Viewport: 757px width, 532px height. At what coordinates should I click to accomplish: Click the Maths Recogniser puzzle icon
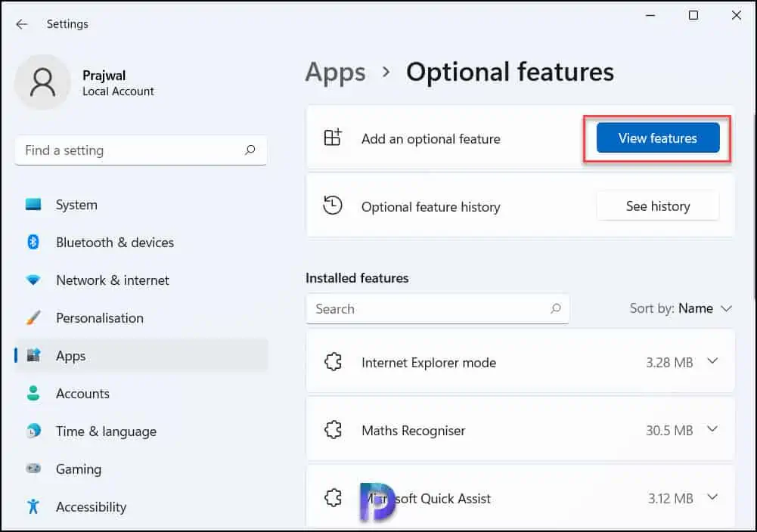pos(333,429)
